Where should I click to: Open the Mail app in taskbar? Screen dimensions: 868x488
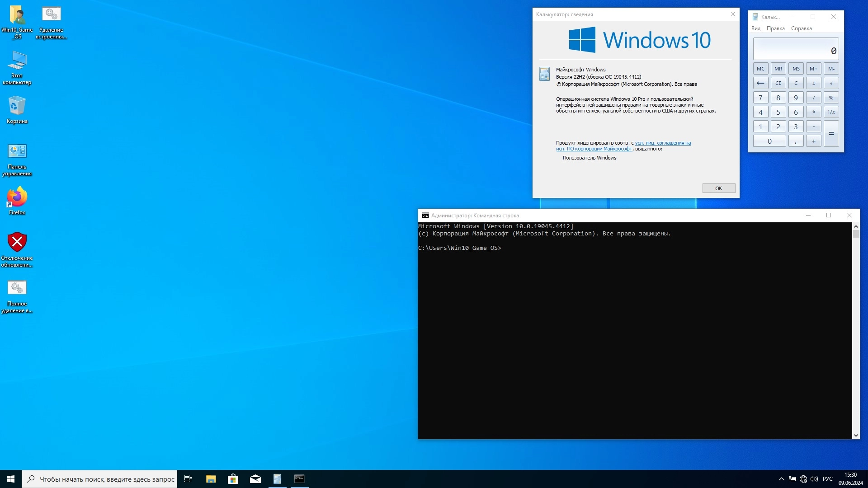click(255, 479)
